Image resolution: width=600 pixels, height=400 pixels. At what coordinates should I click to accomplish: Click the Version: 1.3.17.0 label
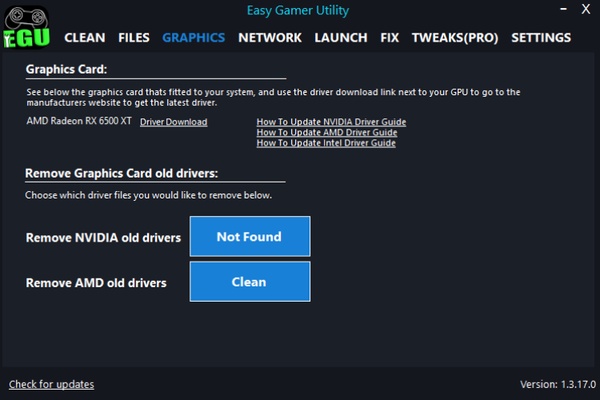tap(558, 384)
